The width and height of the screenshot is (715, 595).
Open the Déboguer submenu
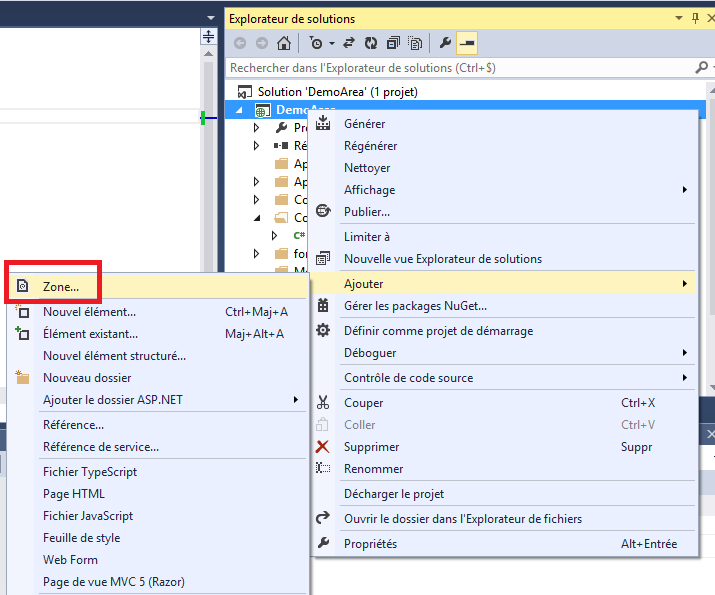pos(504,352)
